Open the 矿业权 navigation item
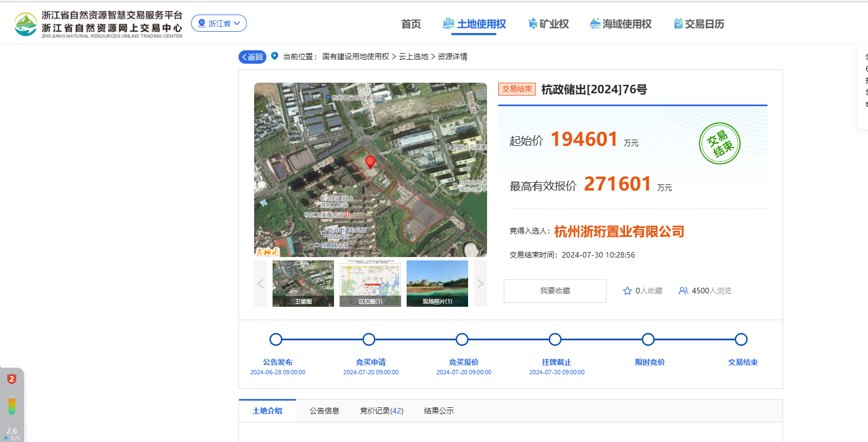868x442 pixels. click(x=549, y=24)
